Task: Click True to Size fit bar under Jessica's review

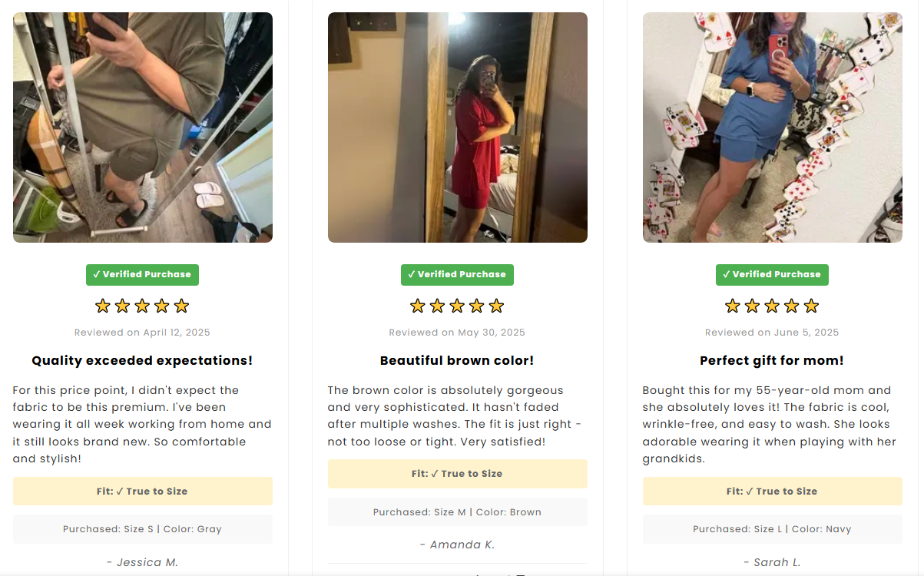Action: pos(143,492)
